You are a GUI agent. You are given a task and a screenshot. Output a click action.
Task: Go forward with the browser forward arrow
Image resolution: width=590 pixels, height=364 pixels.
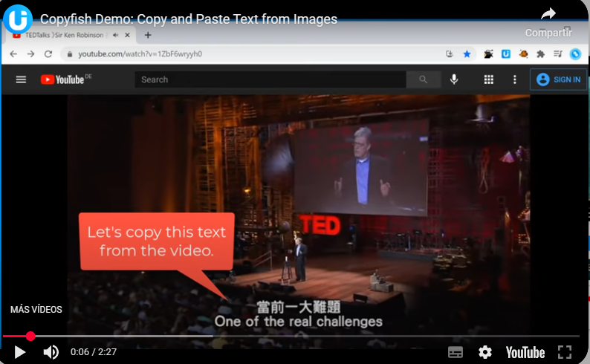(x=31, y=54)
